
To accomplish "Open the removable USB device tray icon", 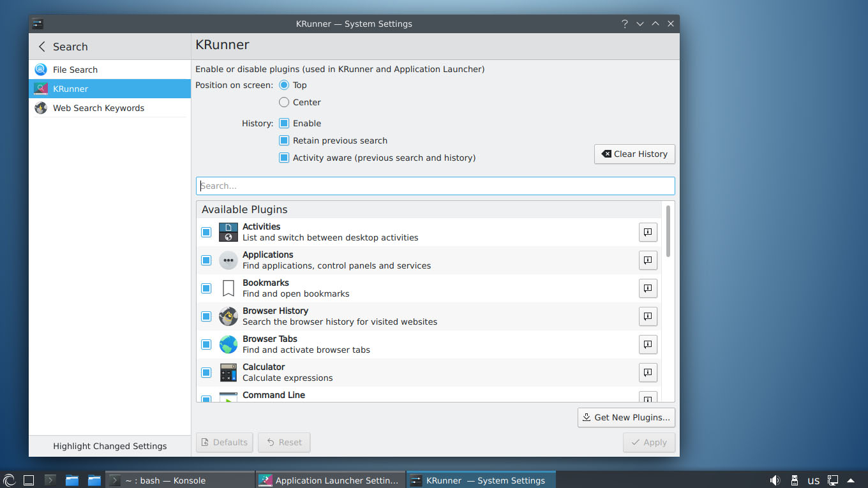I will click(x=795, y=480).
